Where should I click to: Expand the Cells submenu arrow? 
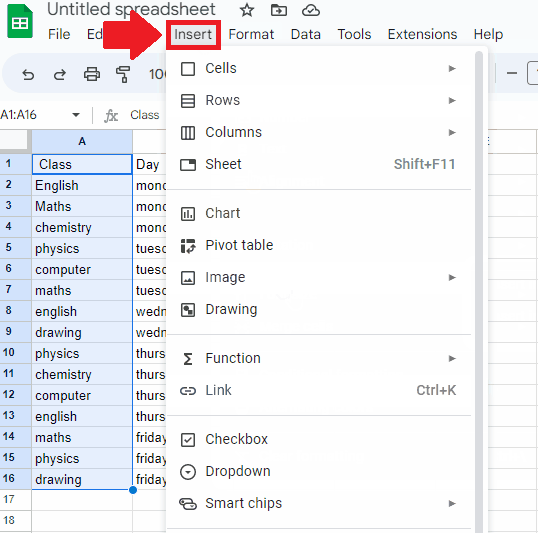pos(452,69)
